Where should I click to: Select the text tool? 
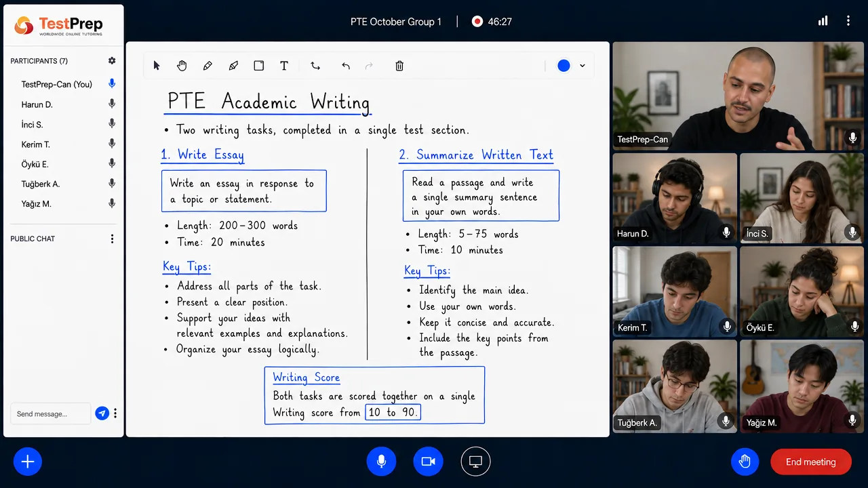(284, 66)
